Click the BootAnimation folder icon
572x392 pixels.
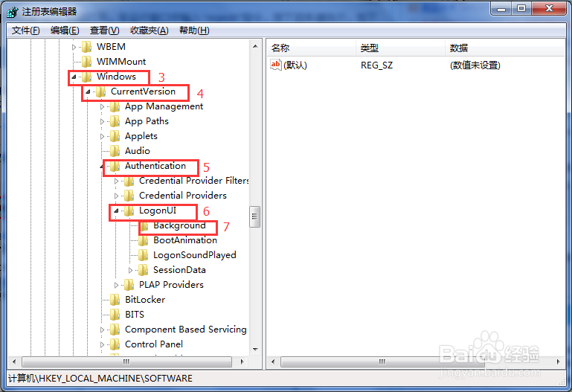click(x=143, y=240)
